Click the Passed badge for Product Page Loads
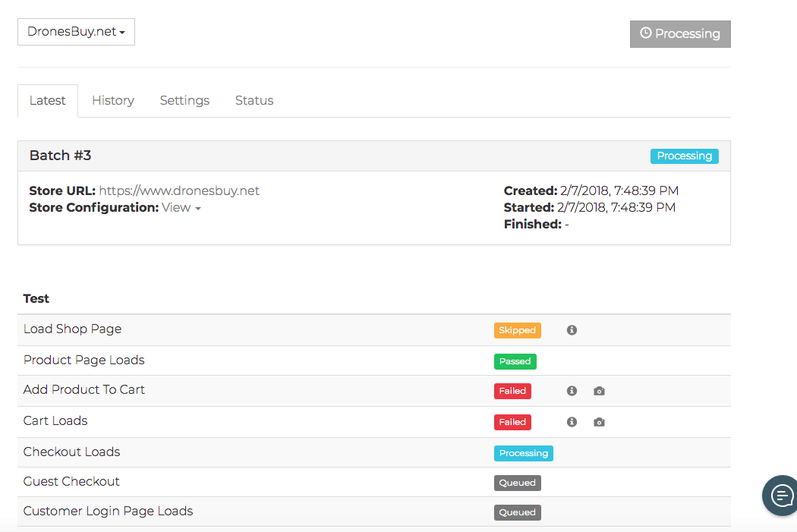This screenshot has height=532, width=797. click(515, 361)
